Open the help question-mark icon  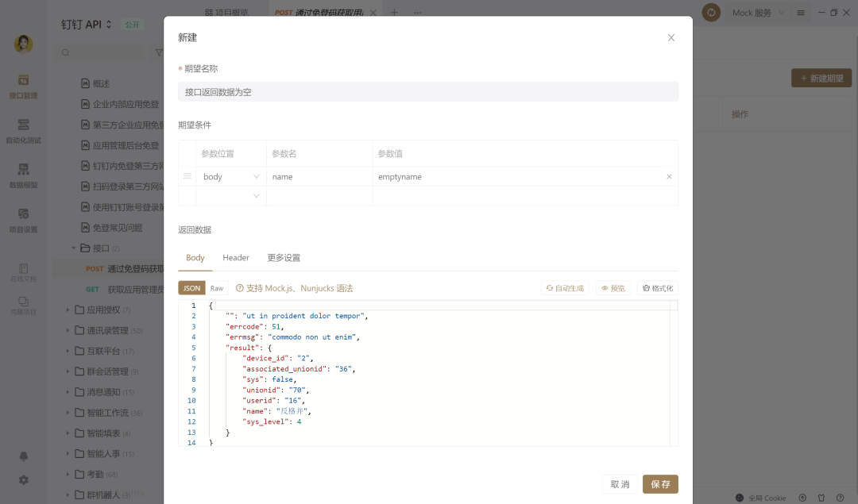pyautogui.click(x=840, y=498)
